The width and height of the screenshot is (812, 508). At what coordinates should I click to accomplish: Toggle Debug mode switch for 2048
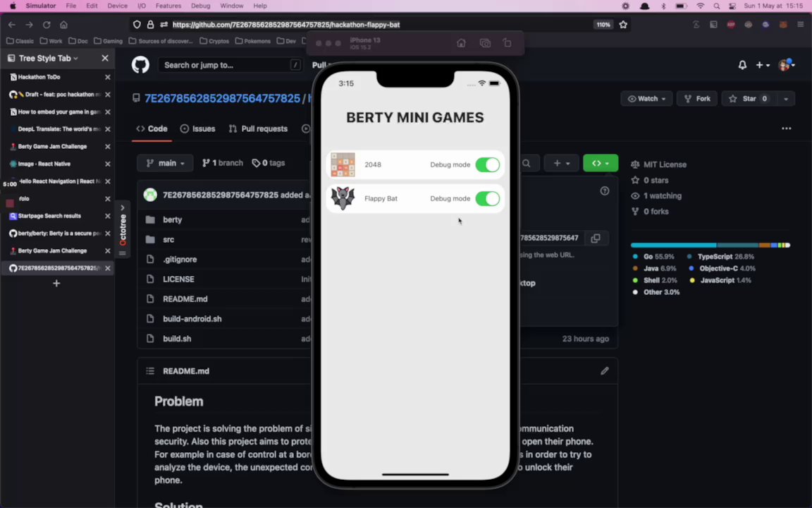[487, 165]
